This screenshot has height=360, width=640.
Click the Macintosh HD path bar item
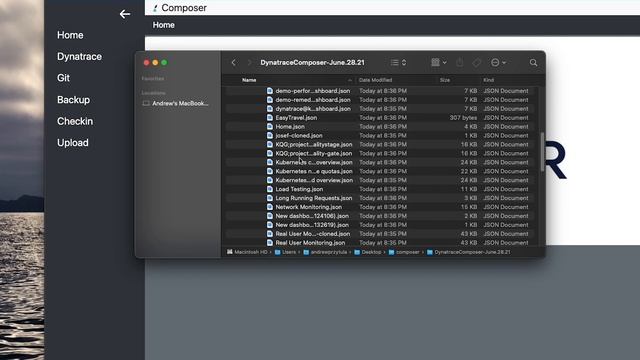tap(247, 252)
